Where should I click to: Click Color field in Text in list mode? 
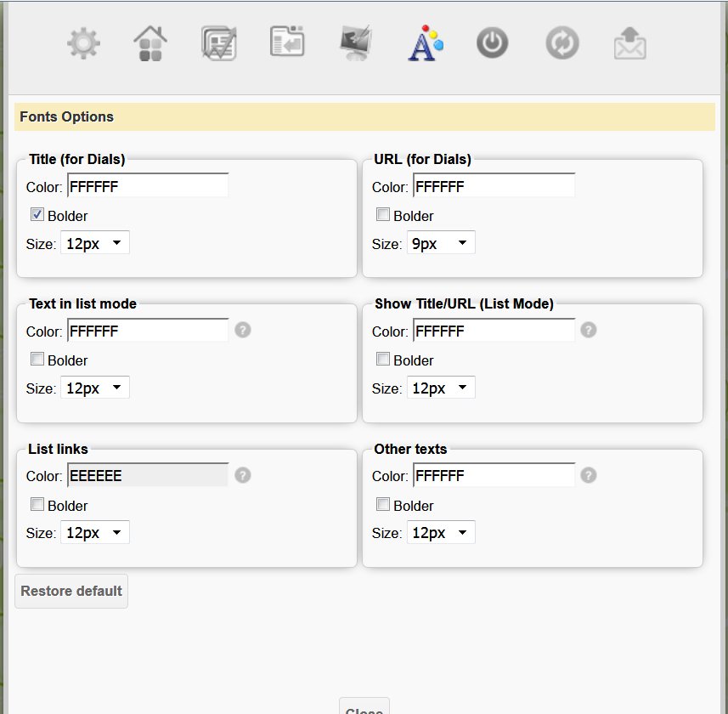click(148, 331)
